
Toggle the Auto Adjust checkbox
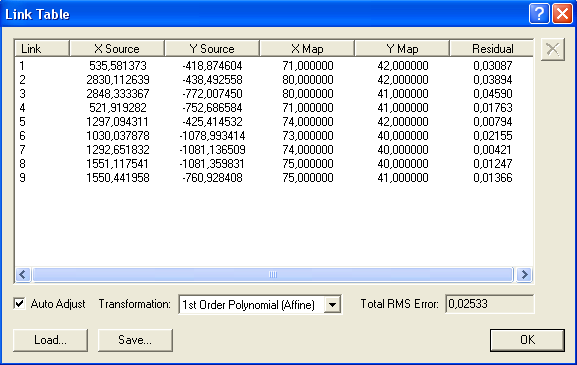pyautogui.click(x=20, y=304)
